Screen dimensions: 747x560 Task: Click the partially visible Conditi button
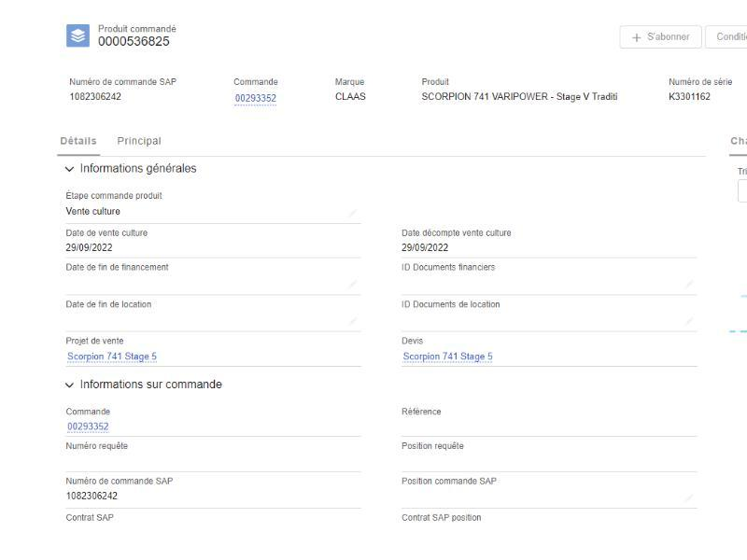coord(726,37)
